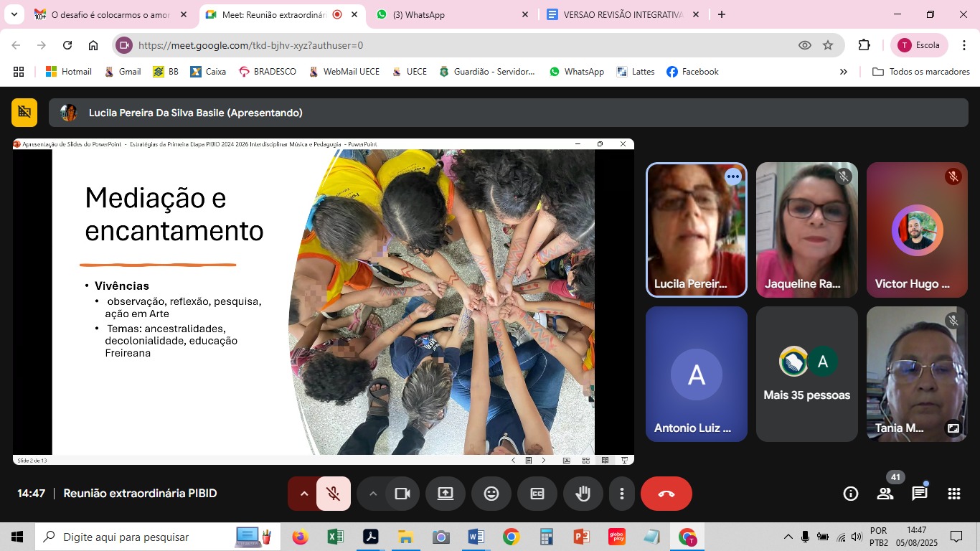Open the emoji reactions panel
The height and width of the screenshot is (551, 980).
(x=491, y=494)
